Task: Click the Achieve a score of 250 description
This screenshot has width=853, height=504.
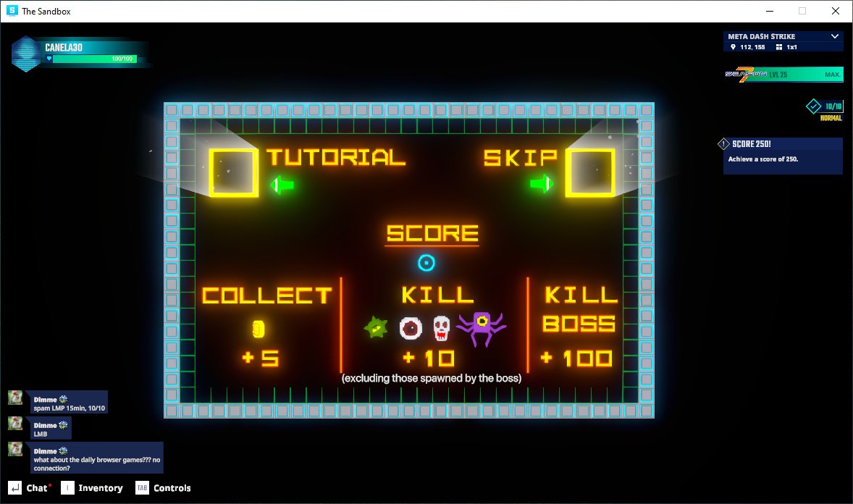Action: (763, 159)
